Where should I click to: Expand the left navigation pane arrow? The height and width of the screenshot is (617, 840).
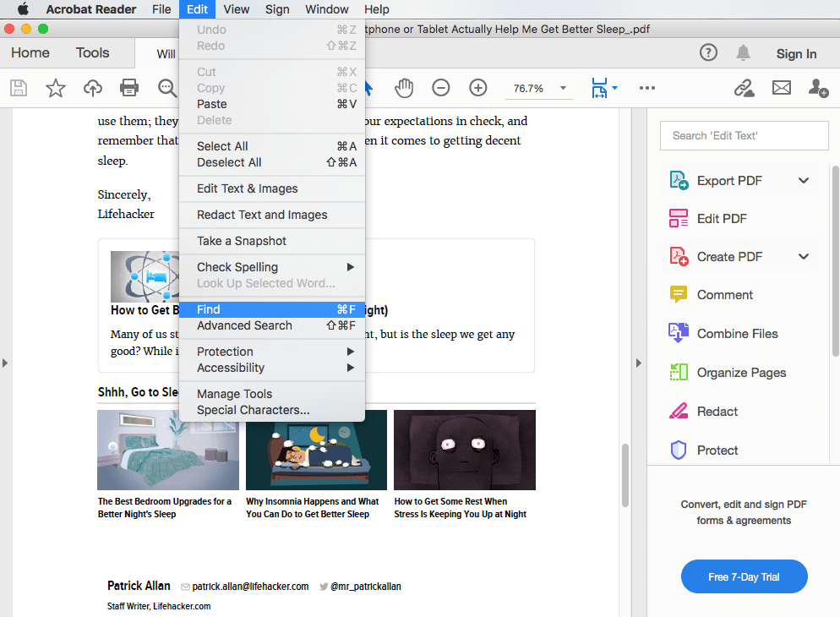(x=5, y=363)
